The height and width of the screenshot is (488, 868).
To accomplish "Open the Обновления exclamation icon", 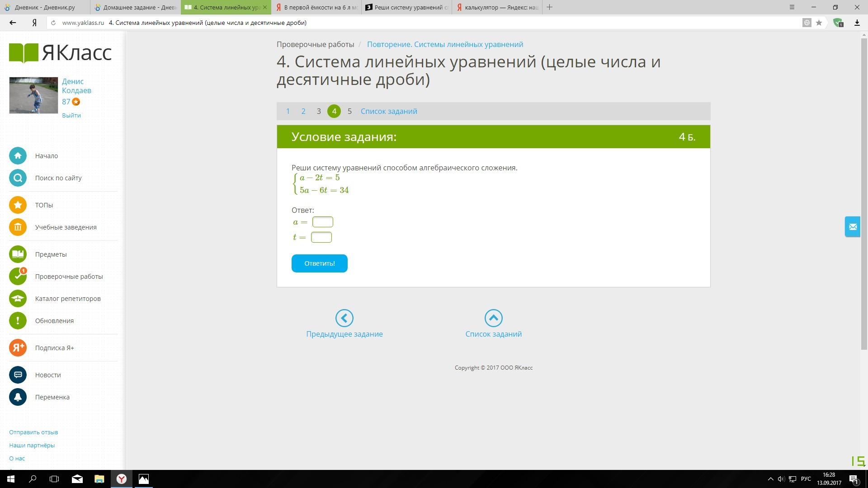I will click(18, 321).
